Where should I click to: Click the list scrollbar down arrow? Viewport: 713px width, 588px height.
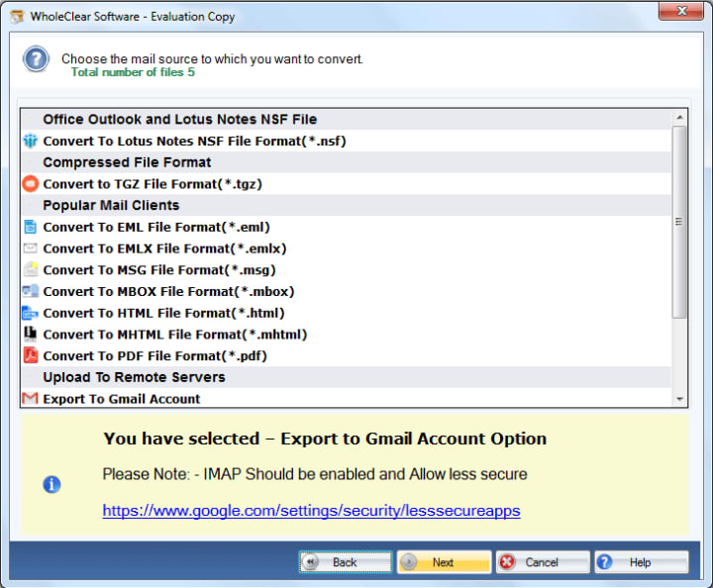(679, 399)
